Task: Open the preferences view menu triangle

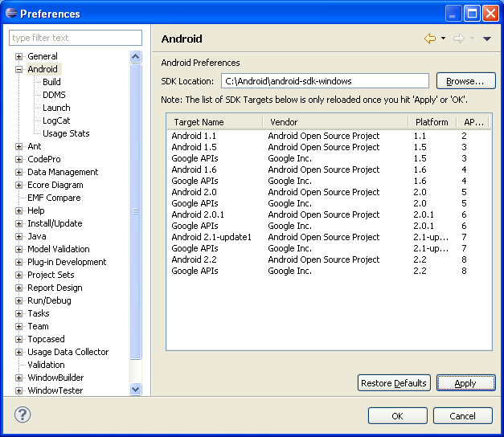Action: (486, 39)
